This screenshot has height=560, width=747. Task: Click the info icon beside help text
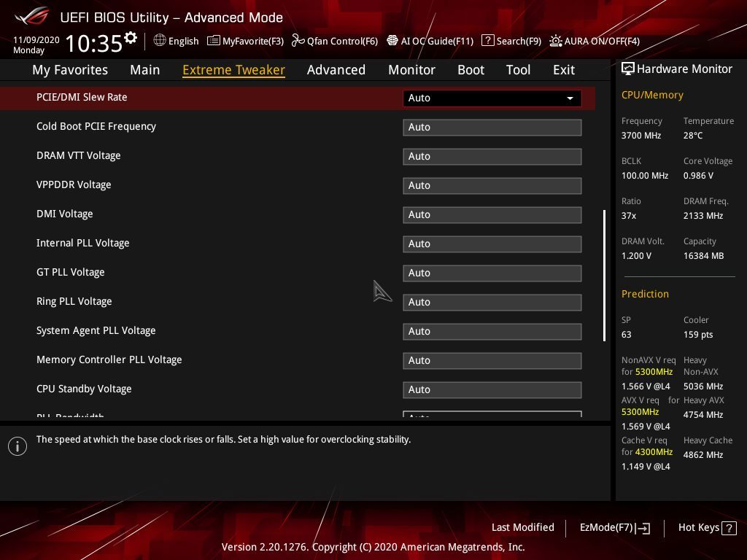[18, 446]
